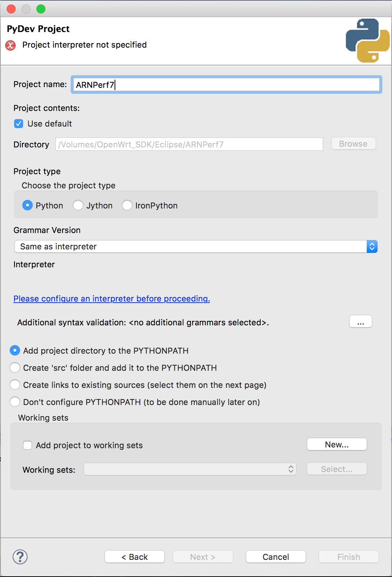Select the Jython project type
The height and width of the screenshot is (577, 392).
pos(78,205)
